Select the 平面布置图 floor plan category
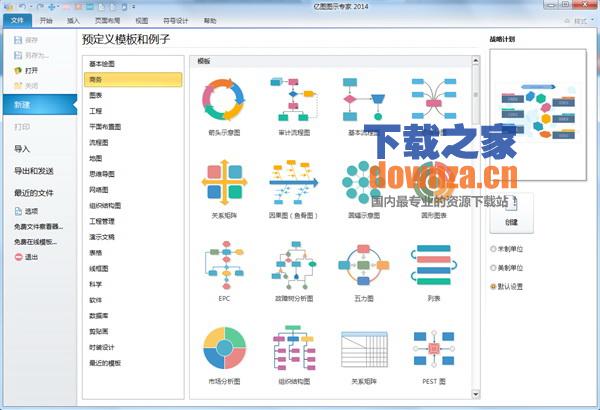The width and height of the screenshot is (600, 410). pos(133,127)
